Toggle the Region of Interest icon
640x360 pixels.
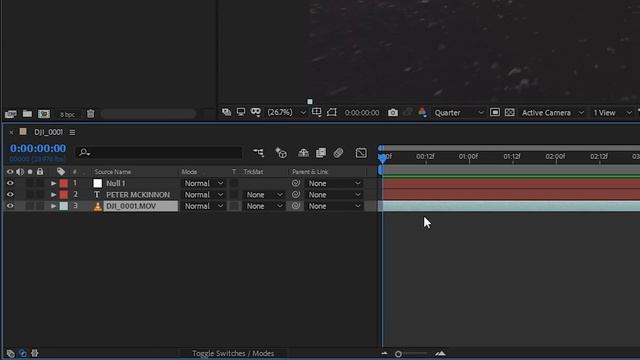(331, 112)
